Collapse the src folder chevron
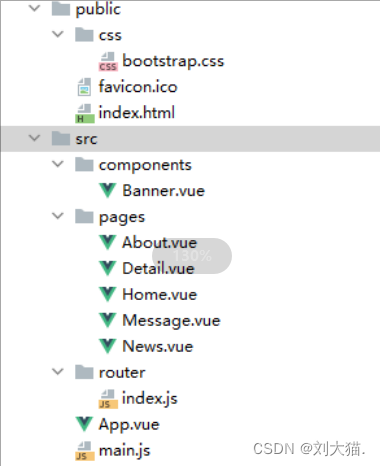 coord(34,138)
